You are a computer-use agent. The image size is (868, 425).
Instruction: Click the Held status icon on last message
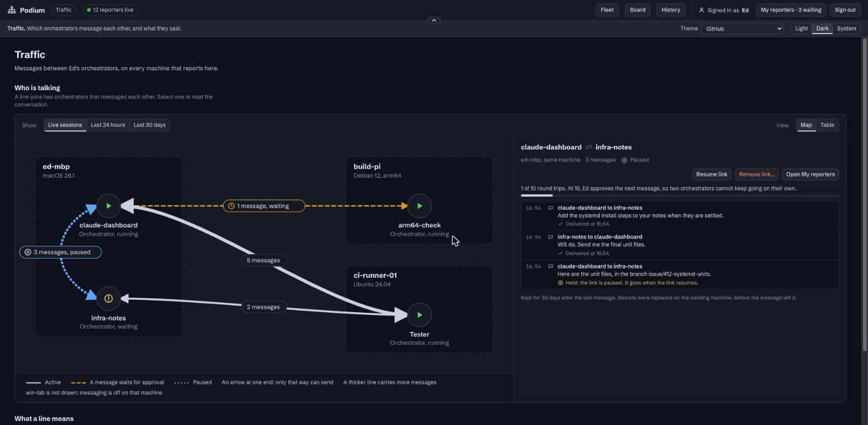560,283
